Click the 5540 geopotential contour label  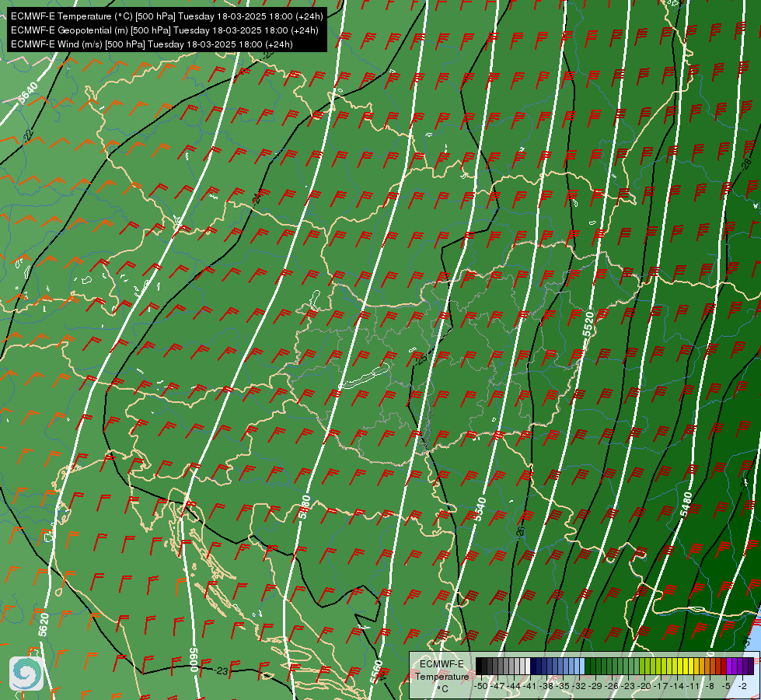click(x=480, y=509)
